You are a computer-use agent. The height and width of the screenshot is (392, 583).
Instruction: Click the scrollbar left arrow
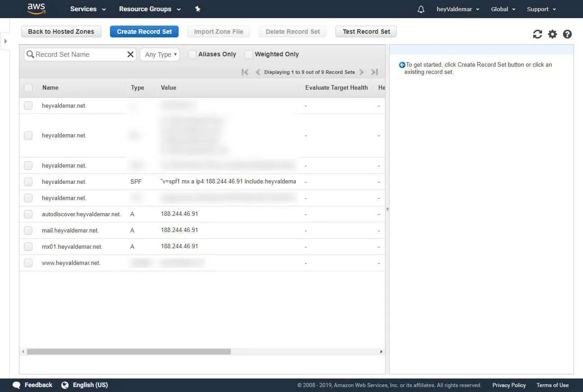(x=23, y=352)
